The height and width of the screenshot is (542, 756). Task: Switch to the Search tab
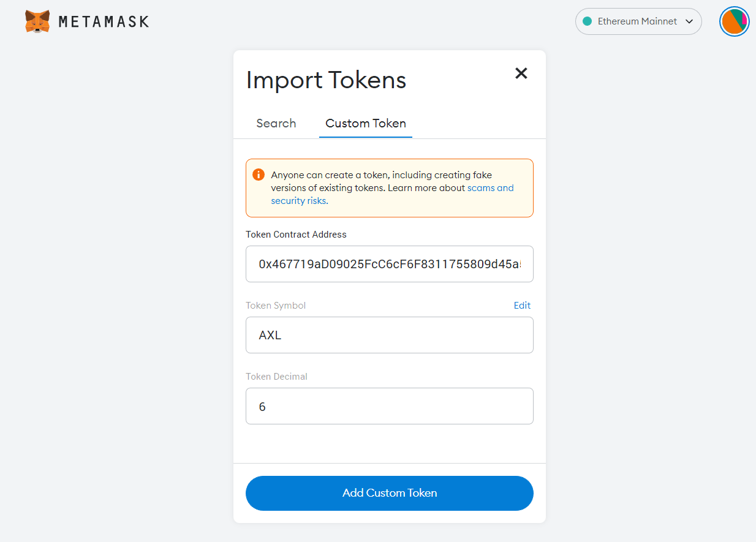(x=276, y=123)
